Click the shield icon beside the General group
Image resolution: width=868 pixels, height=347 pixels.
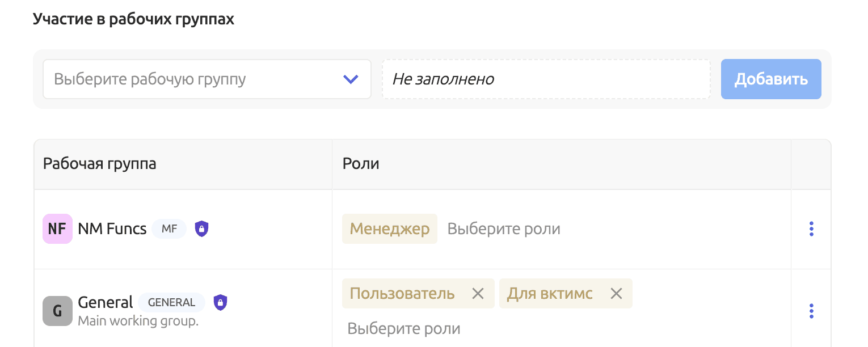(x=220, y=302)
